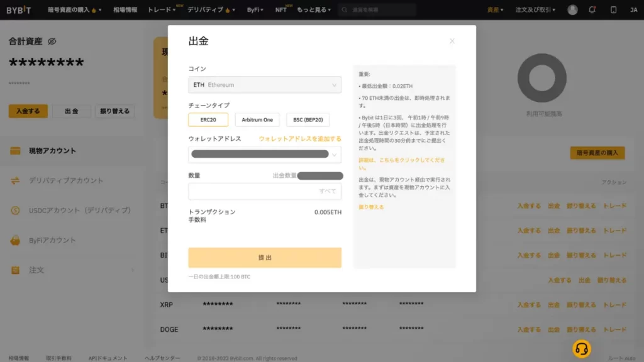Click the derivatives account arrows icon
This screenshot has width=644, height=362.
click(15, 180)
